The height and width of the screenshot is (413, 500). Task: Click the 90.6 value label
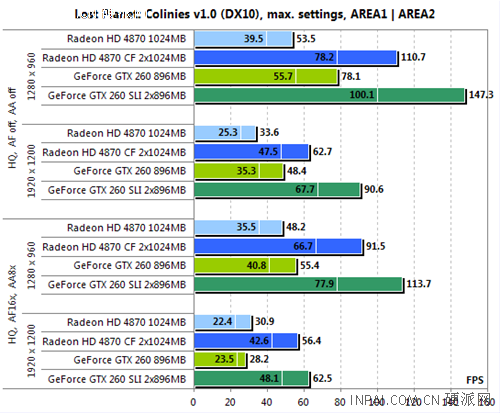374,189
